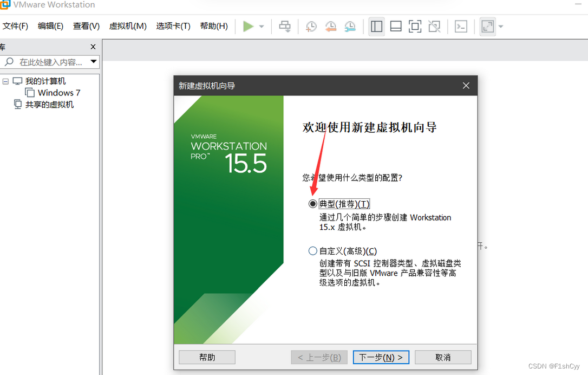Click the full screen mode icon
588x375 pixels.
(415, 27)
